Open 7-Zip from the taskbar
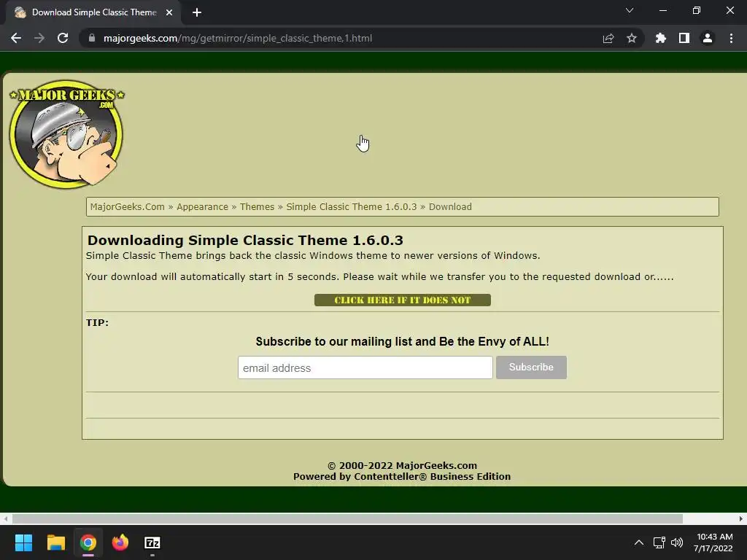The width and height of the screenshot is (747, 560). coord(152,542)
